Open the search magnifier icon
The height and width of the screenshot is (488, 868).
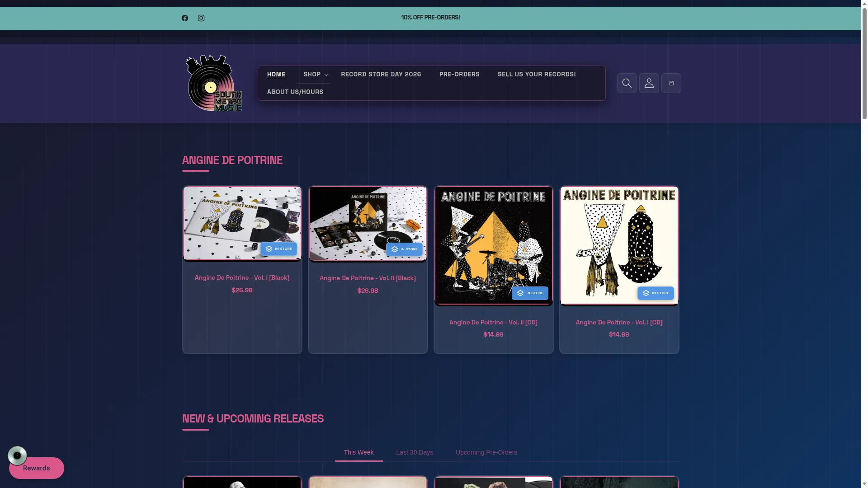(x=627, y=83)
